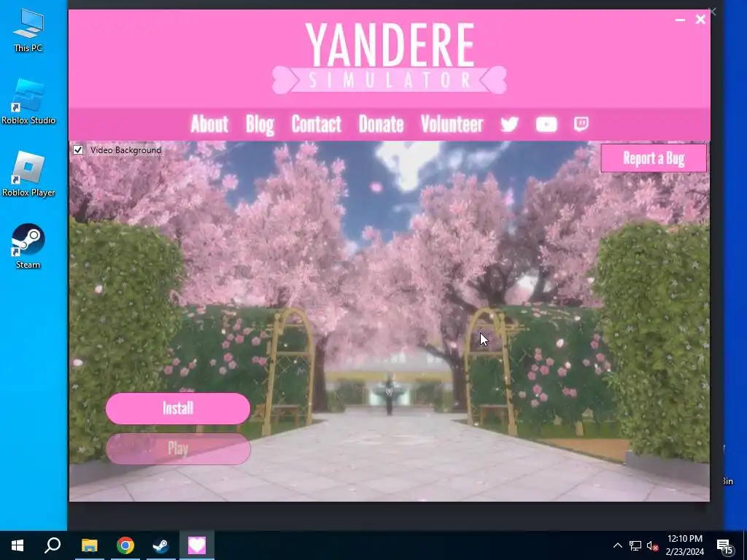Screen dimensions: 747x560
Task: Select Steam desktop shortcut
Action: (28, 246)
